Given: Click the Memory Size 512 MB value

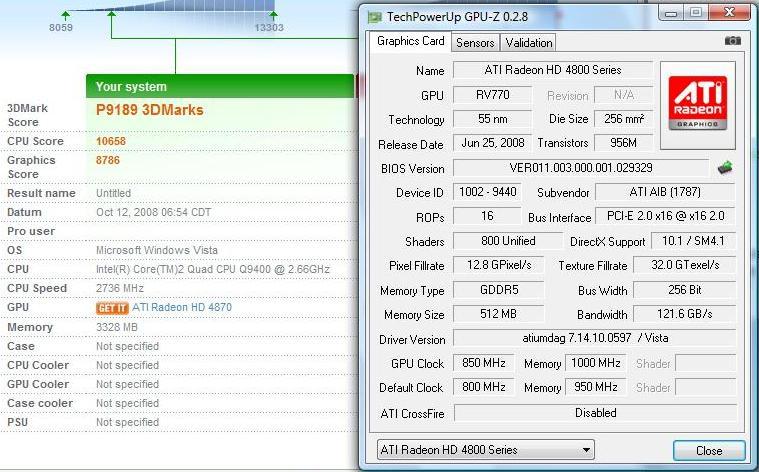Looking at the screenshot, I should [498, 314].
